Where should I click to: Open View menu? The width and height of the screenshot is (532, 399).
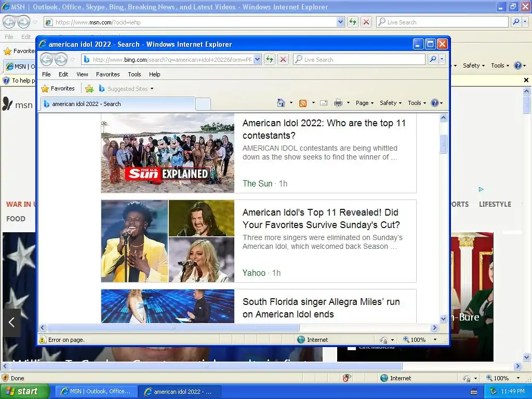(82, 74)
